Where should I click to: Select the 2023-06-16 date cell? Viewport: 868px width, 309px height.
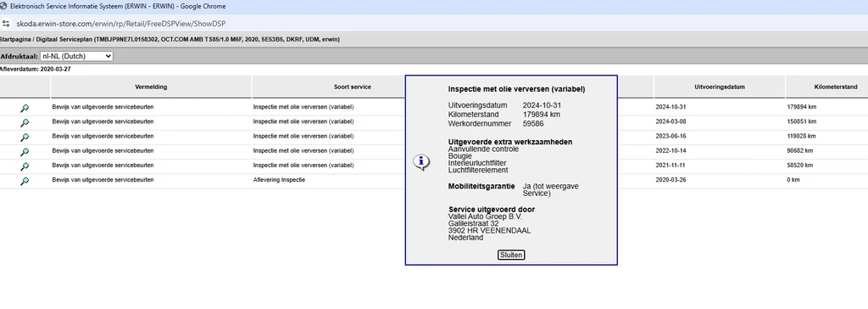(x=670, y=136)
